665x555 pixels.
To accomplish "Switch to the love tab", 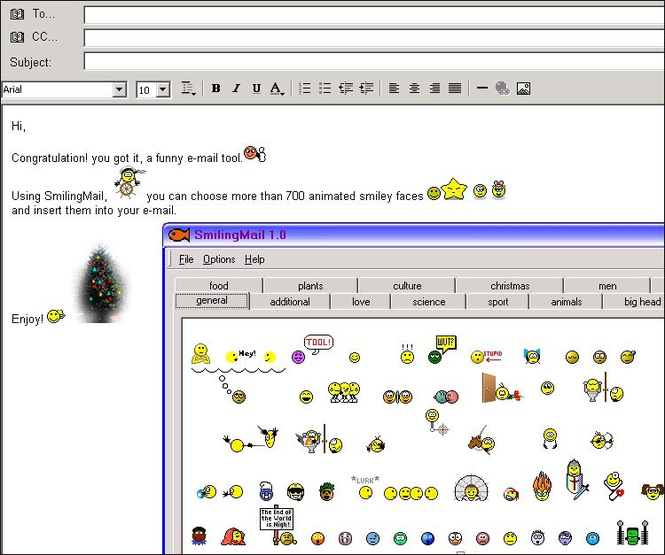I will (x=361, y=301).
